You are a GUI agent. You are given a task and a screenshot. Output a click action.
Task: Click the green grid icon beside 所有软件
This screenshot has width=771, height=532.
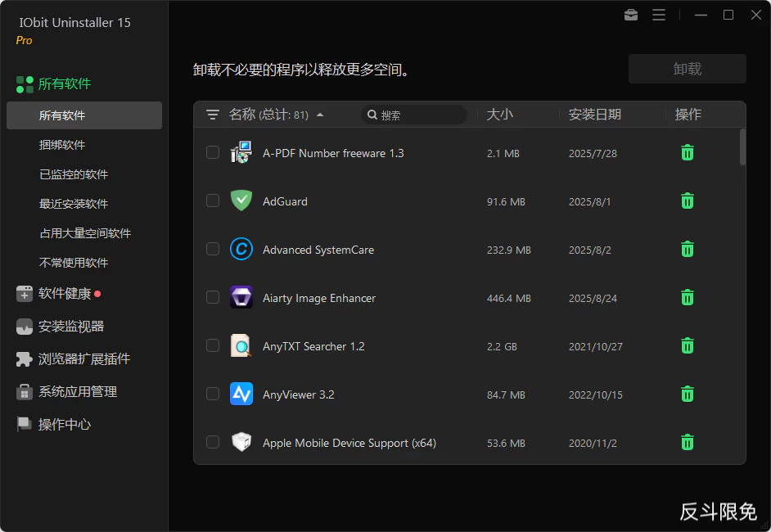(x=24, y=83)
